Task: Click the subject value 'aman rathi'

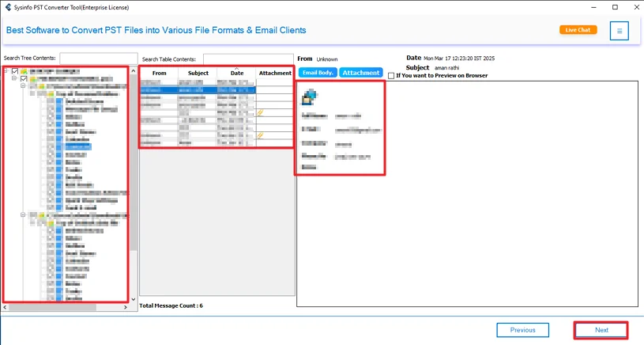Action: point(447,68)
